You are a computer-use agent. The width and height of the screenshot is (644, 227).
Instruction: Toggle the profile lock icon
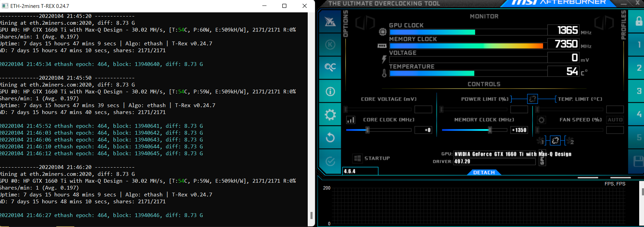[639, 21]
